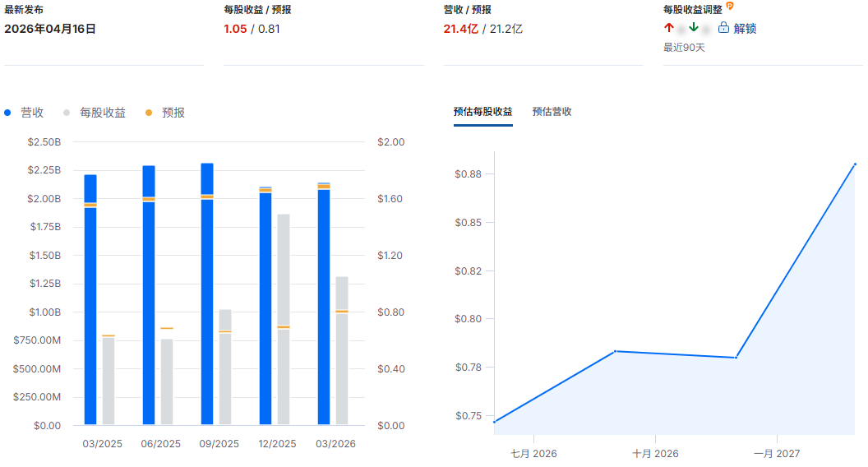
Task: Click the 06/2025 x-axis label
Action: (x=160, y=444)
